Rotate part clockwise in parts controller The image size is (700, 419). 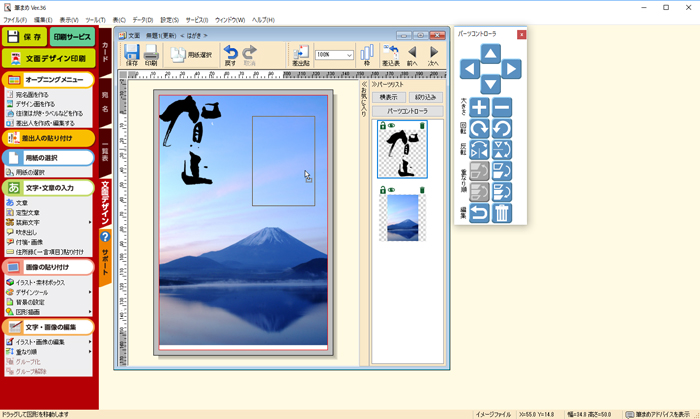[x=480, y=129]
